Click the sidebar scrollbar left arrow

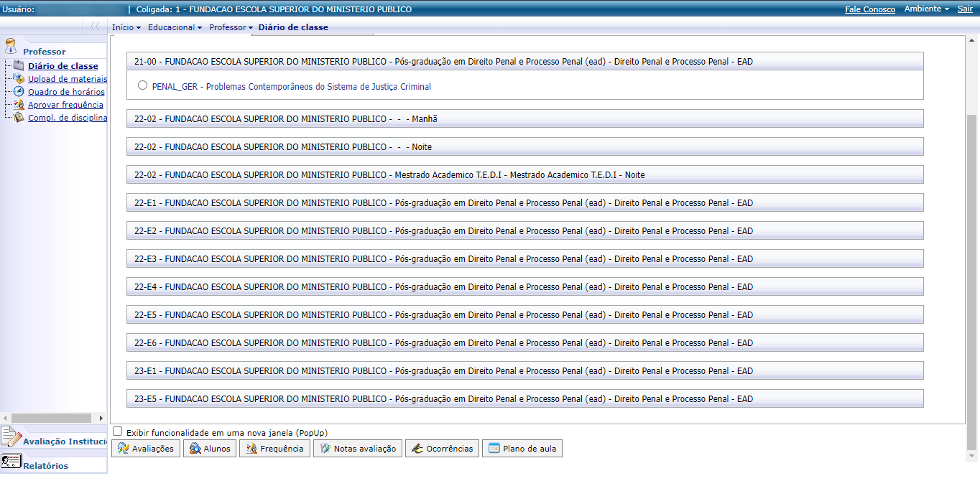point(5,418)
